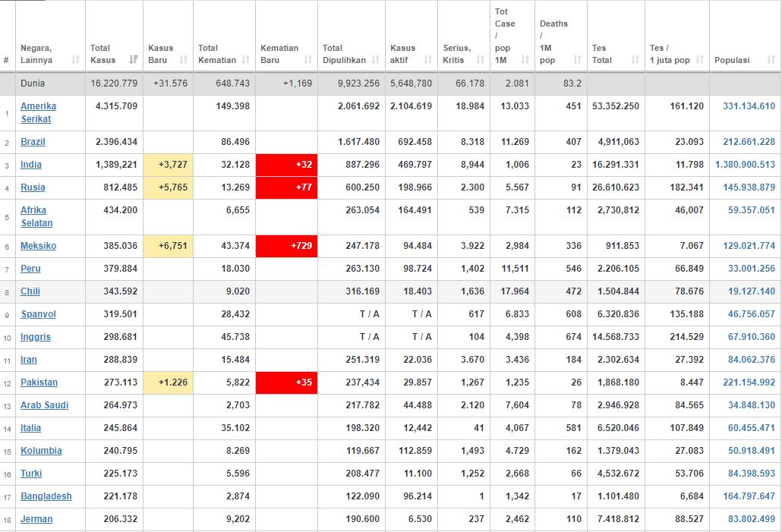Select Pakistan new cases cell +1.226
This screenshot has width=782, height=532.
point(168,383)
